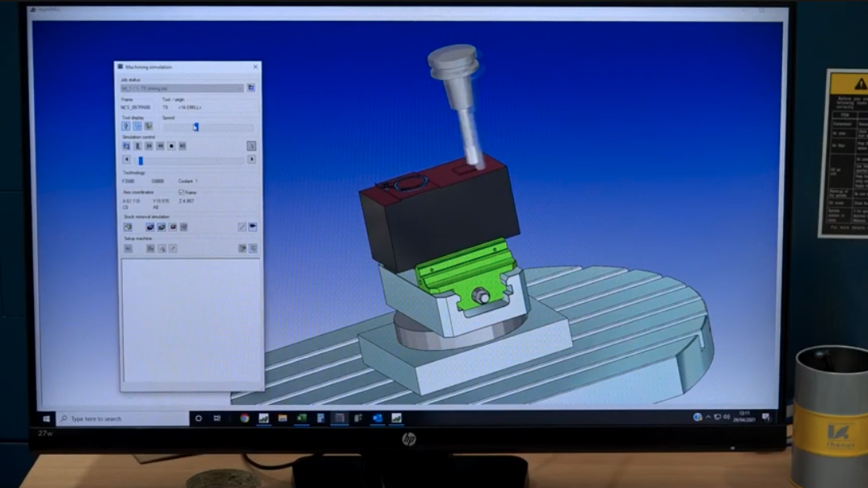Click the first Tool display icon
The image size is (868, 488).
tap(126, 127)
